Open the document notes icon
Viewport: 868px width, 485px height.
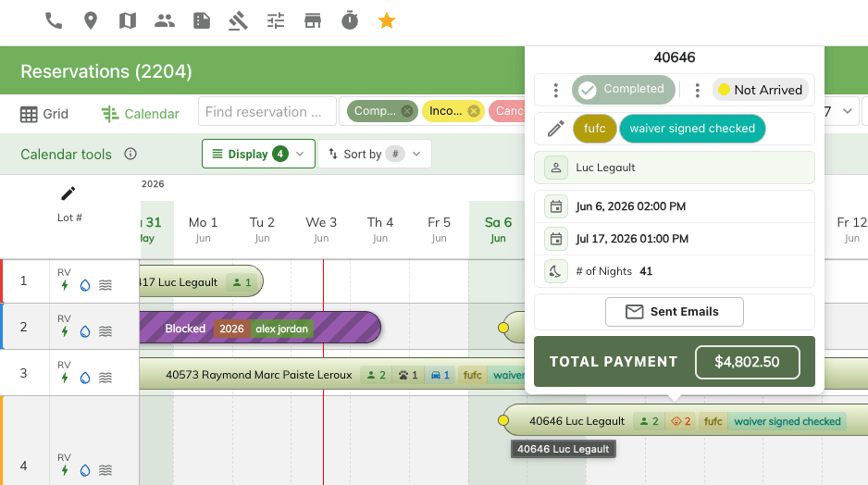point(202,21)
